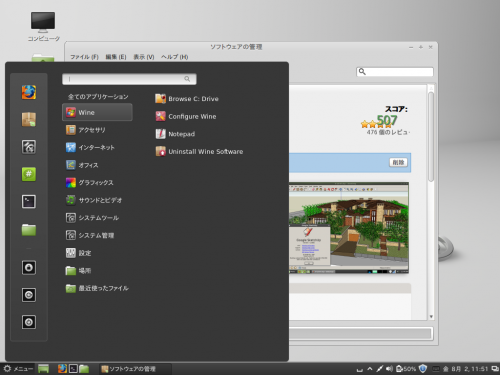Click the clock showing 8月 2, 11:51
500x375 pixels.
[465, 369]
